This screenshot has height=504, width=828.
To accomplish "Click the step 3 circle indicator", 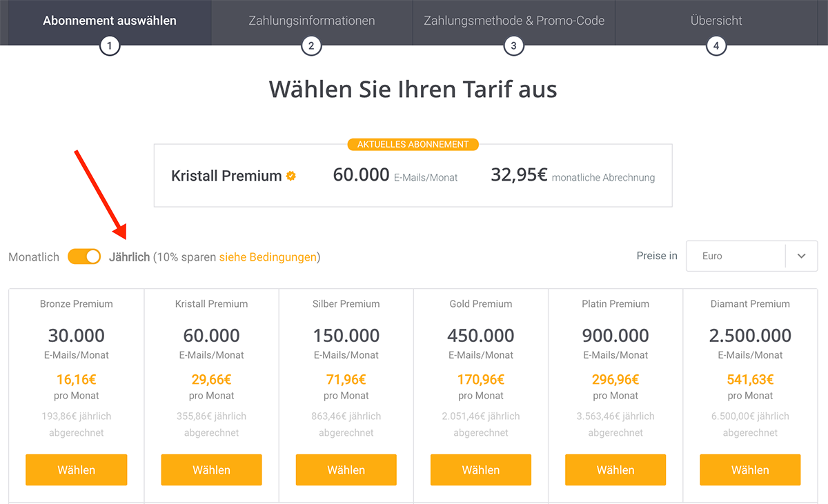I will 513,46.
